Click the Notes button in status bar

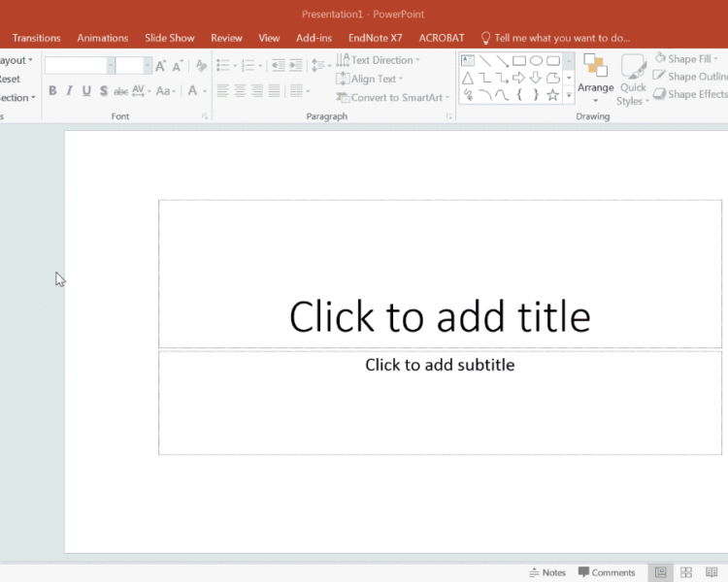coord(547,572)
